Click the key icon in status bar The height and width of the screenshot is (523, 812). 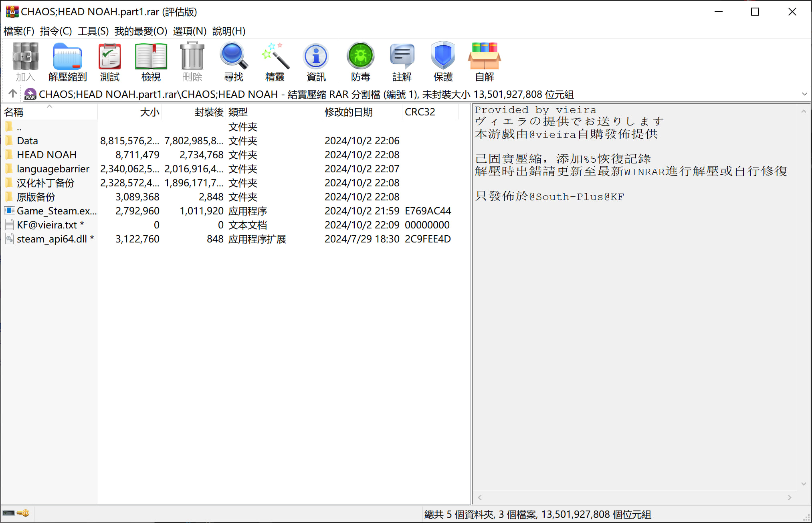[23, 513]
